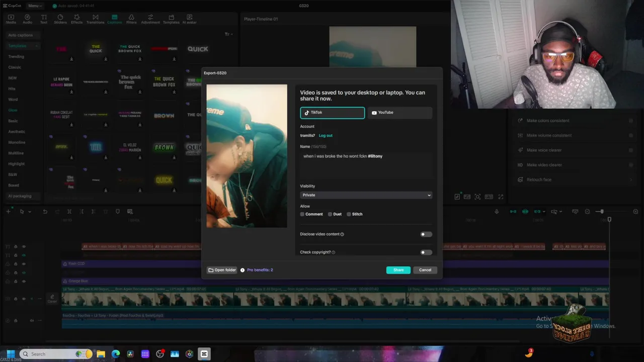Click the info icon before Pro benefits
Viewport: 644px width, 362px height.
243,270
